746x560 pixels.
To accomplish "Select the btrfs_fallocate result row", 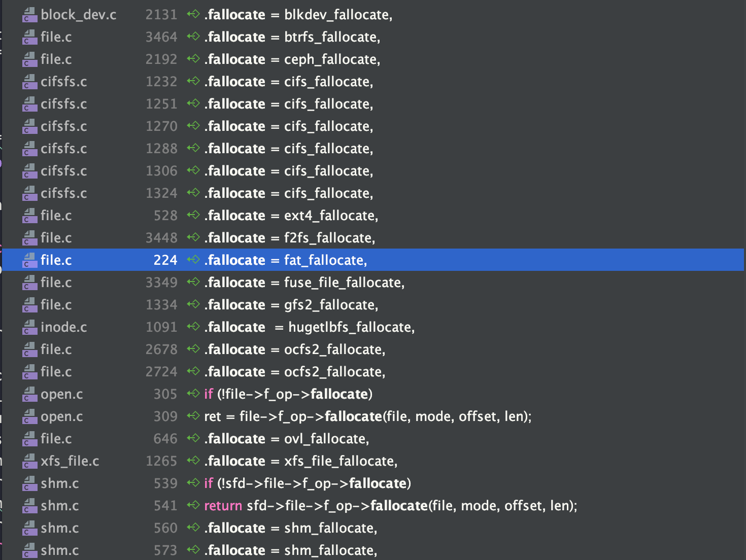I will [x=374, y=37].
